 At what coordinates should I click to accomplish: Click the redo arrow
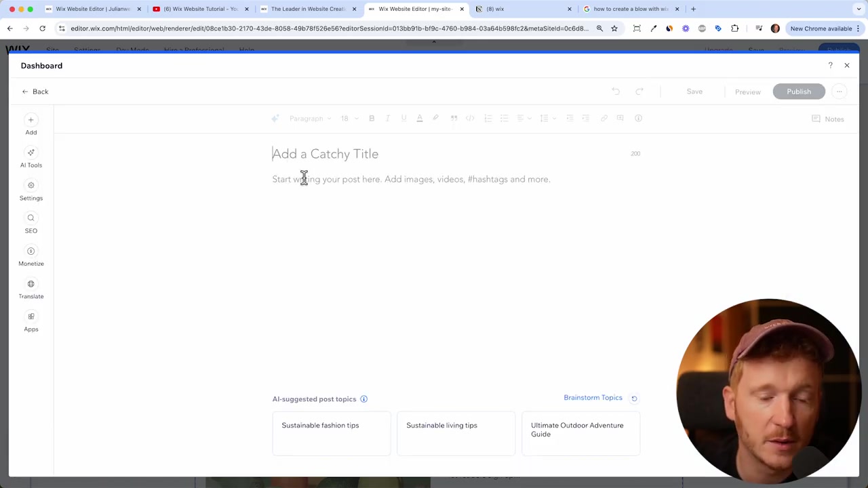(x=639, y=91)
